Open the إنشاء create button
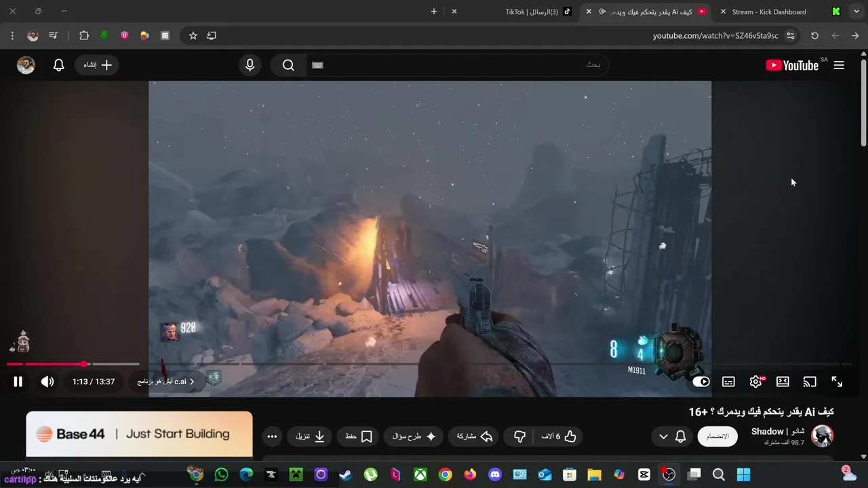The width and height of the screenshot is (868, 488). coord(97,65)
